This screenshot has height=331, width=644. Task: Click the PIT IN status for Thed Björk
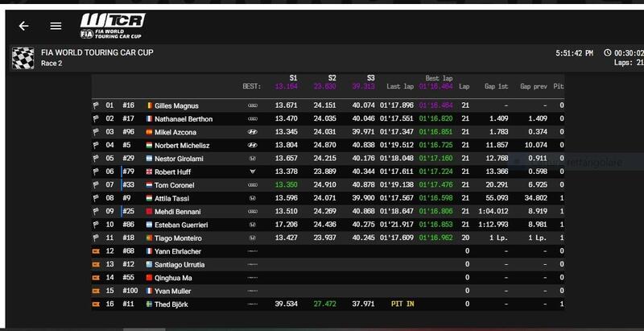click(402, 304)
